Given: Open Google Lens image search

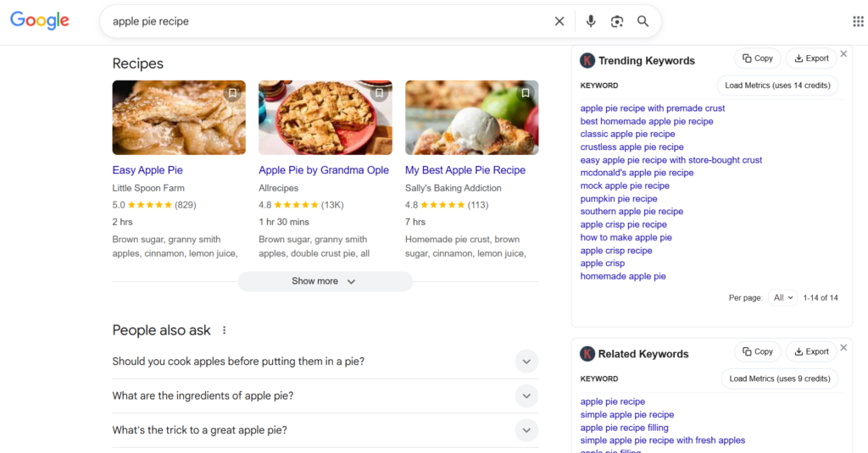Looking at the screenshot, I should (x=617, y=21).
